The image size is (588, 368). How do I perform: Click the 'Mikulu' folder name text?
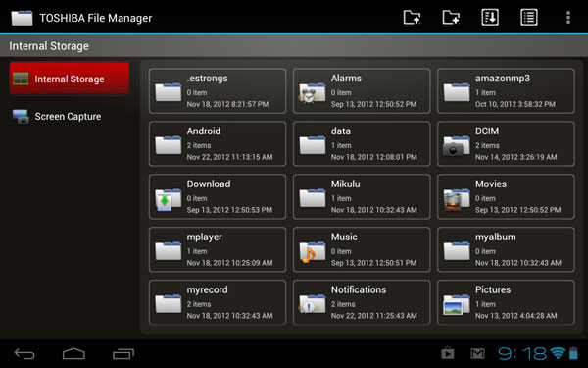[x=345, y=184]
